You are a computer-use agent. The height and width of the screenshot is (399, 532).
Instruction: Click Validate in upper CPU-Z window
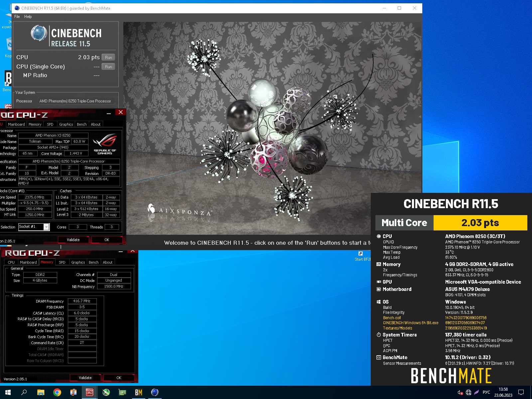(73, 240)
